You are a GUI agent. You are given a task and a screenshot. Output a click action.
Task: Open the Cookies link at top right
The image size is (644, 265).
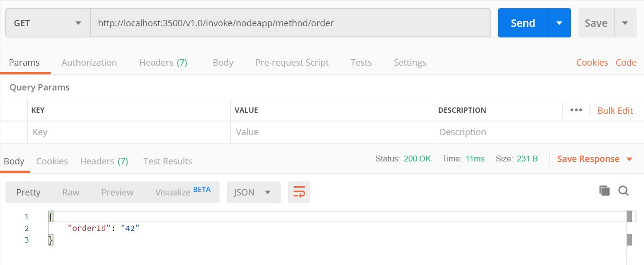592,62
